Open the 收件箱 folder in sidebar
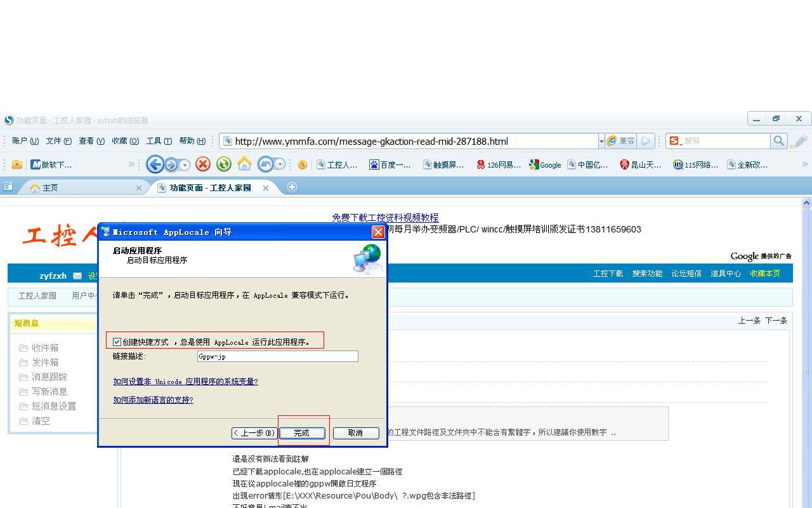Screen dimensions: 812x508 click(x=45, y=347)
